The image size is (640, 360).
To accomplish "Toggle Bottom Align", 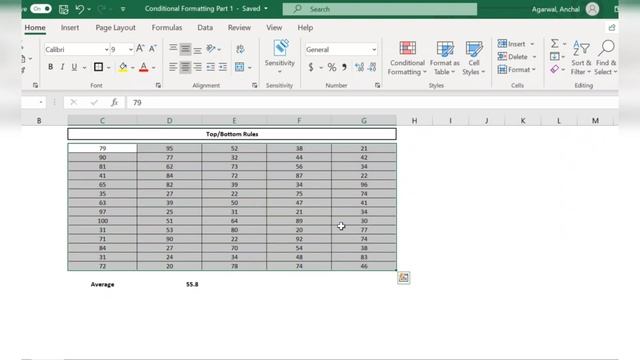I will [x=198, y=50].
